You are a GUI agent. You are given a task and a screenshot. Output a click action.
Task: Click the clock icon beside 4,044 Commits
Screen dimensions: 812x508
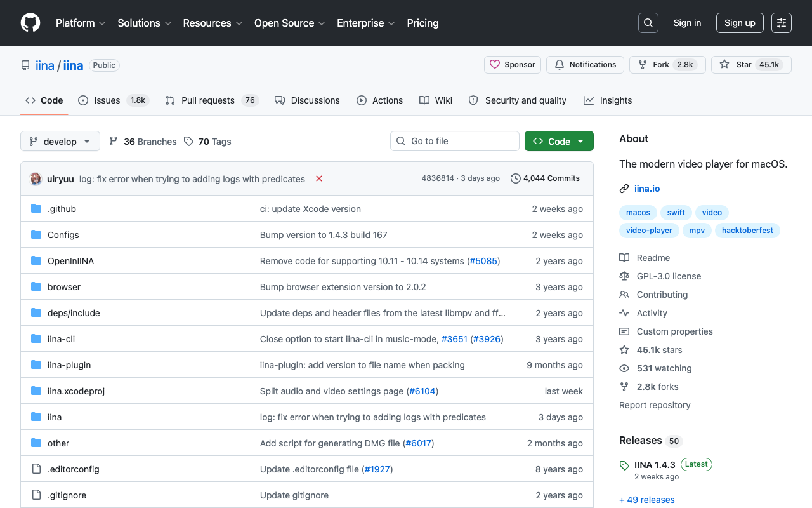tap(516, 178)
